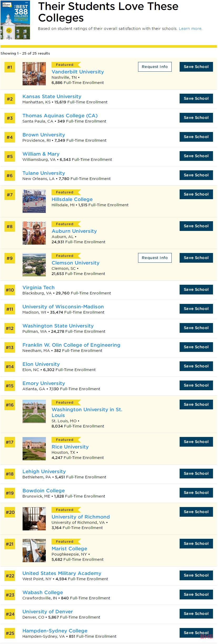Open Rice University campus thumbnail
Image resolution: width=218 pixels, height=644 pixels.
point(34,449)
